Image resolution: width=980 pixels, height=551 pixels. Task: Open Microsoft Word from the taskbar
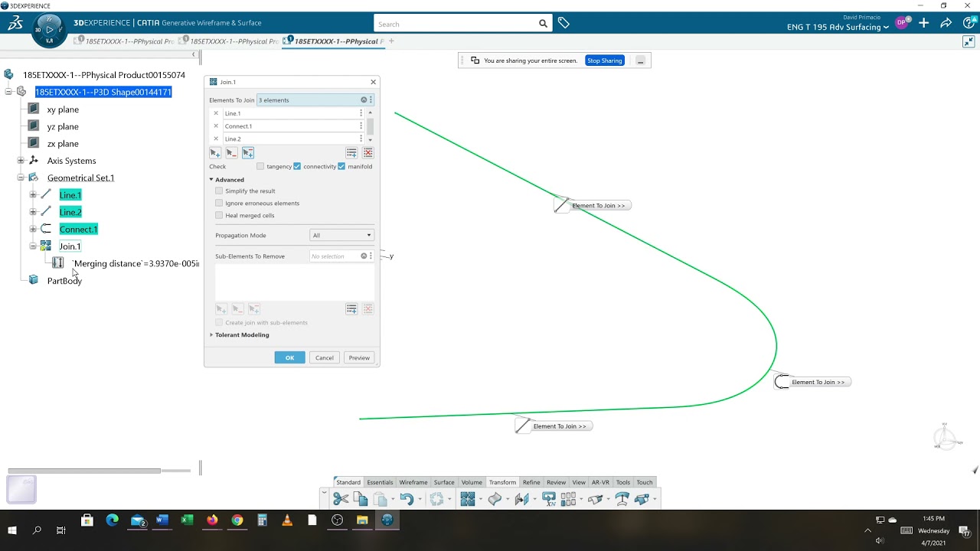click(162, 520)
